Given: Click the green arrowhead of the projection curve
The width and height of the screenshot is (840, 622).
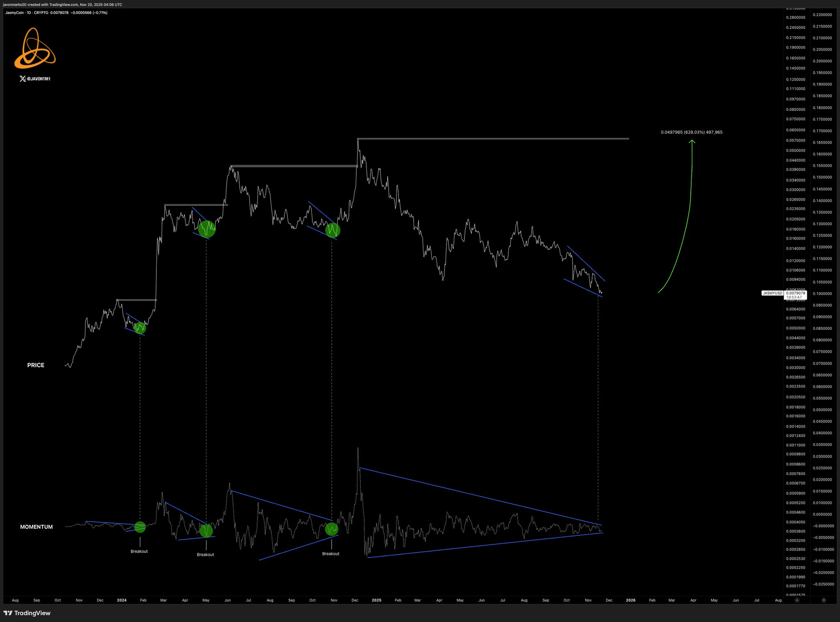Looking at the screenshot, I should tap(692, 142).
